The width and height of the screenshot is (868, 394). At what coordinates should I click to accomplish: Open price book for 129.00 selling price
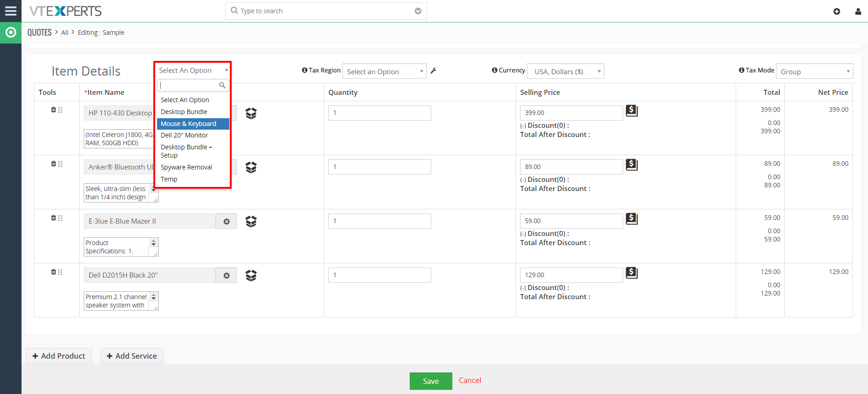click(632, 273)
